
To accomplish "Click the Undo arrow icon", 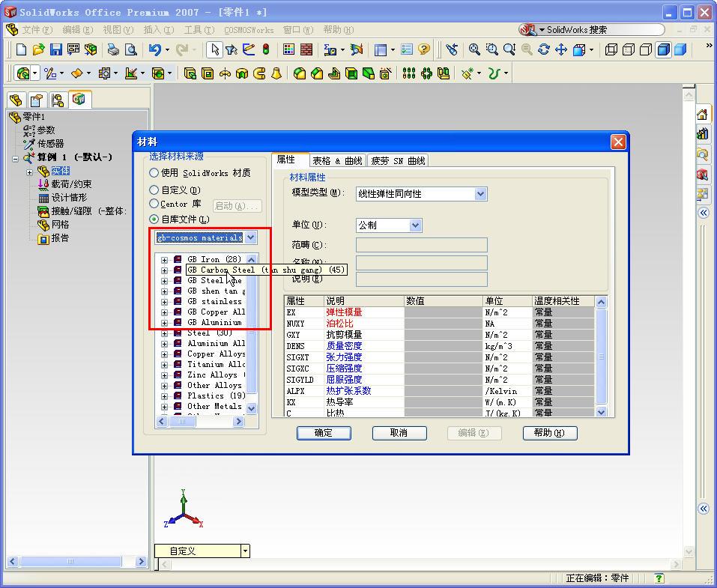I will click(x=154, y=49).
